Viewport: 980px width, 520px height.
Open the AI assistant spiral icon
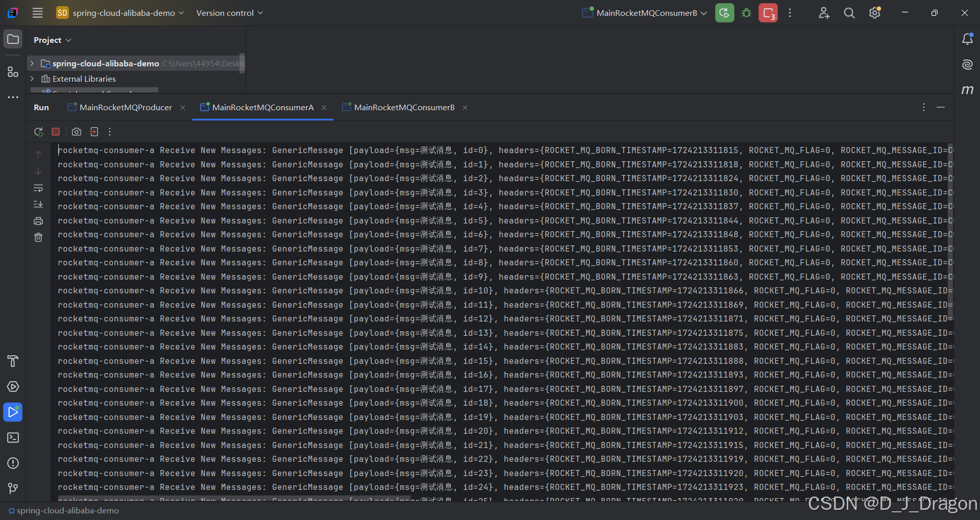[967, 64]
